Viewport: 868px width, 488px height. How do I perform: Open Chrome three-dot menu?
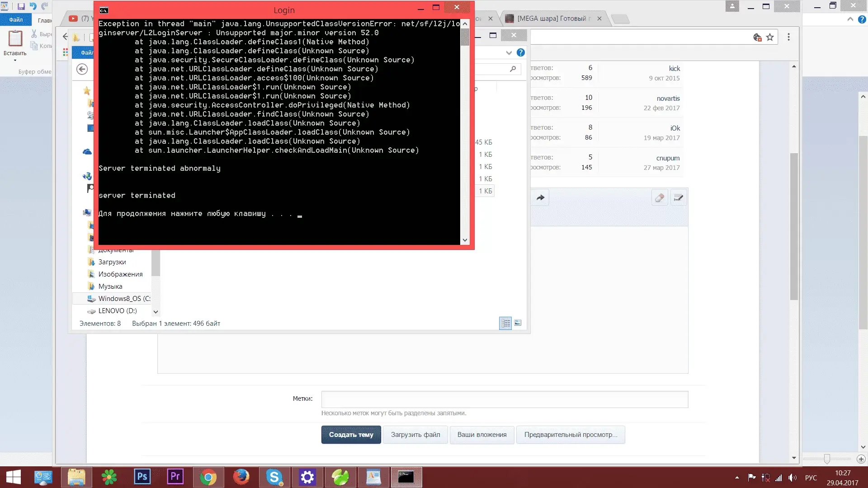pyautogui.click(x=788, y=37)
